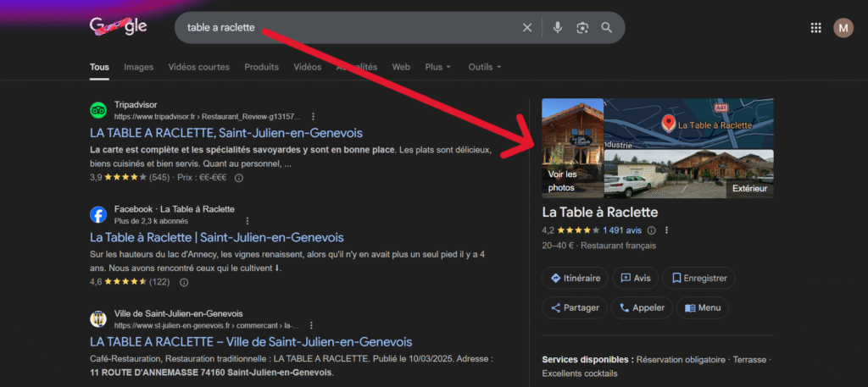Click 'Plus de 2,3 k abonnés' text

point(151,221)
